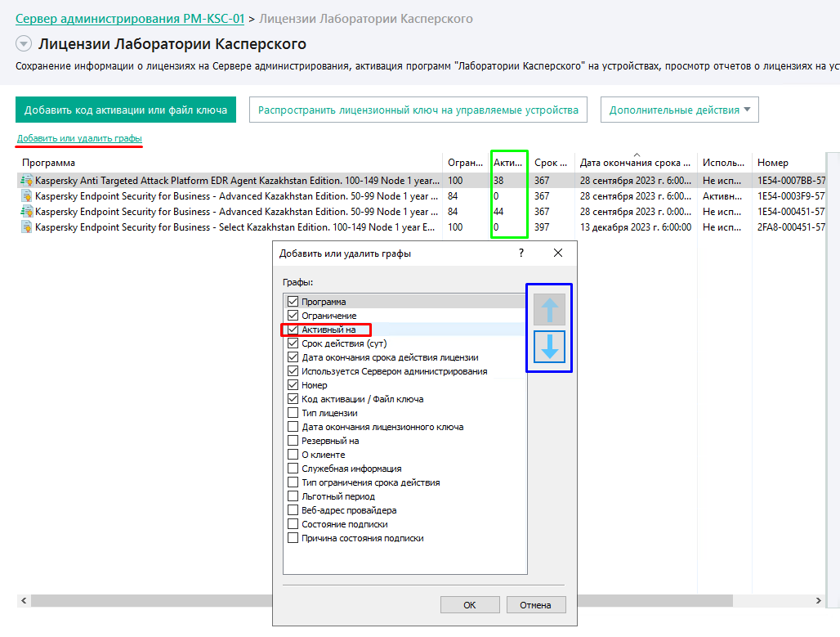Sort by the Огран... column header
The height and width of the screenshot is (637, 840).
466,163
